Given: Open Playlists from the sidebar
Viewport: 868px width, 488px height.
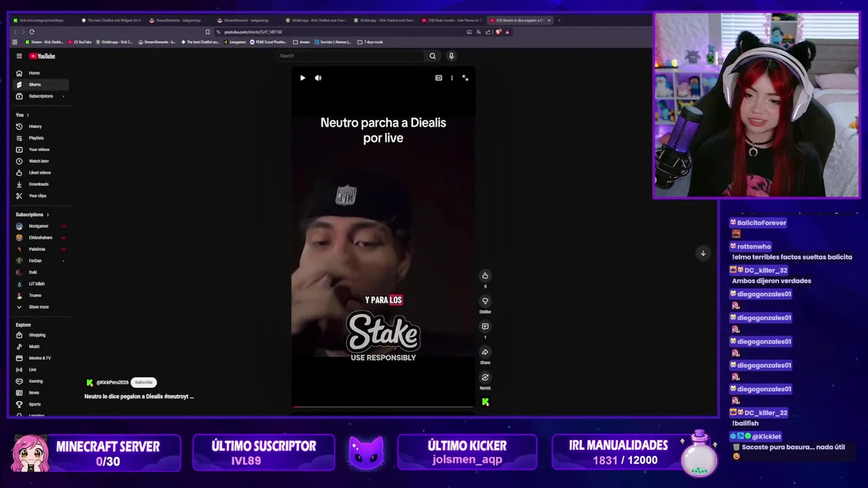Looking at the screenshot, I should pyautogui.click(x=40, y=138).
